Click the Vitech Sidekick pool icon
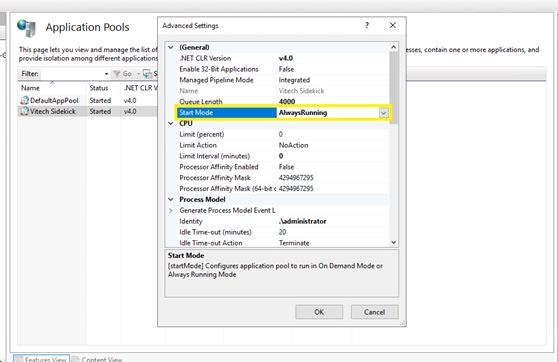Image resolution: width=558 pixels, height=362 pixels. pyautogui.click(x=24, y=111)
